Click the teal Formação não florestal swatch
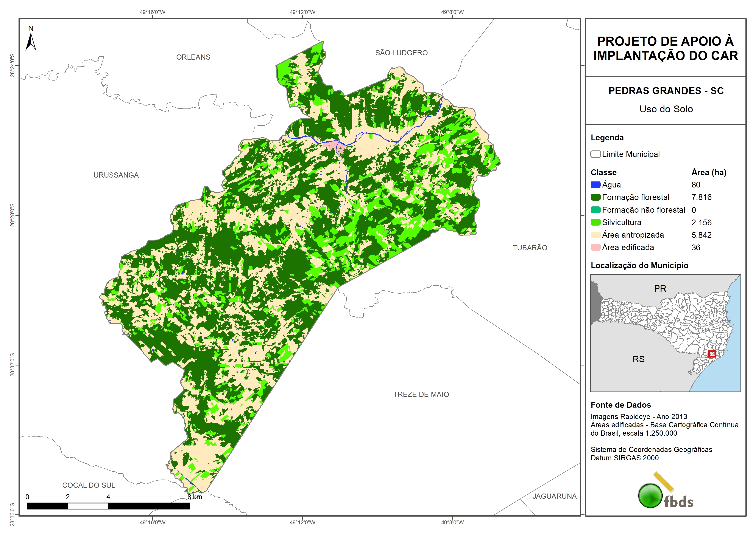The height and width of the screenshot is (534, 756). [595, 210]
